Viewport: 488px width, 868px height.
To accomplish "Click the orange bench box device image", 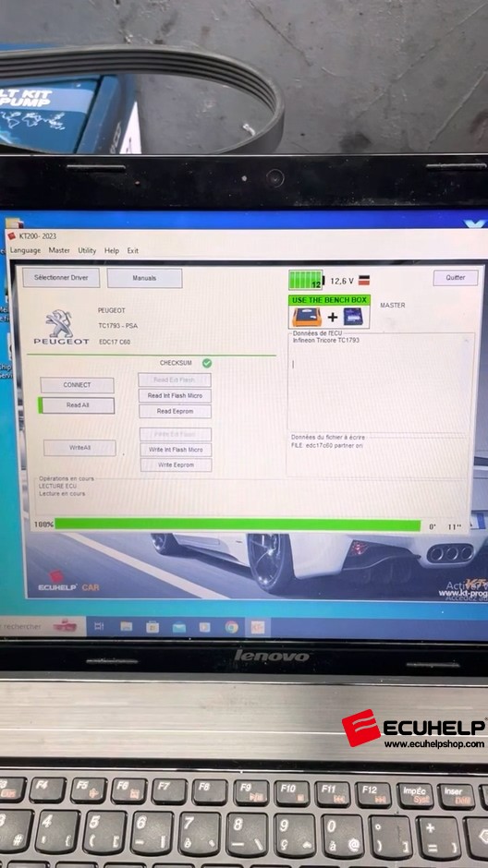I will [306, 318].
